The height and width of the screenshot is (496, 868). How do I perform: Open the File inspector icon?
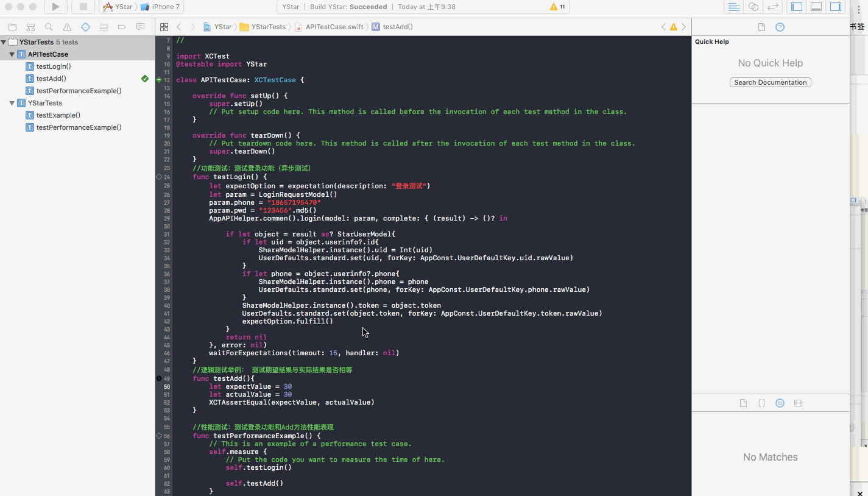point(761,27)
